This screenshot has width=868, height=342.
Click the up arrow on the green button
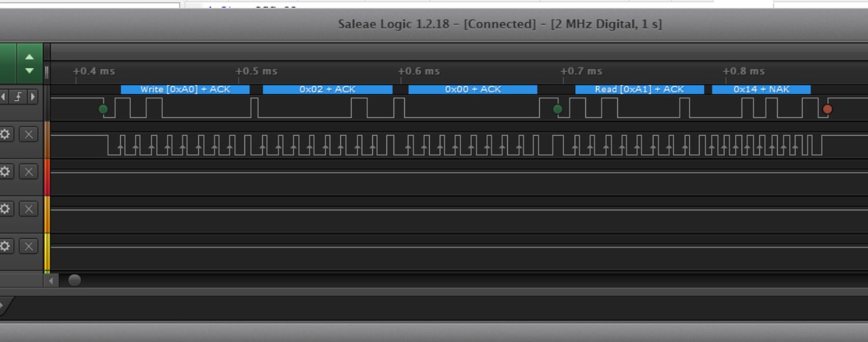(x=29, y=57)
